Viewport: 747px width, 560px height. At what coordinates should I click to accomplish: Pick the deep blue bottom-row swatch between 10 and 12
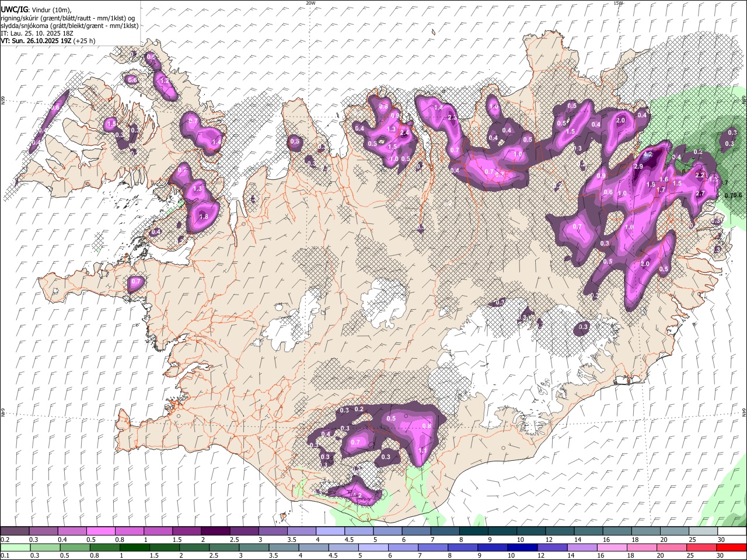click(522, 547)
